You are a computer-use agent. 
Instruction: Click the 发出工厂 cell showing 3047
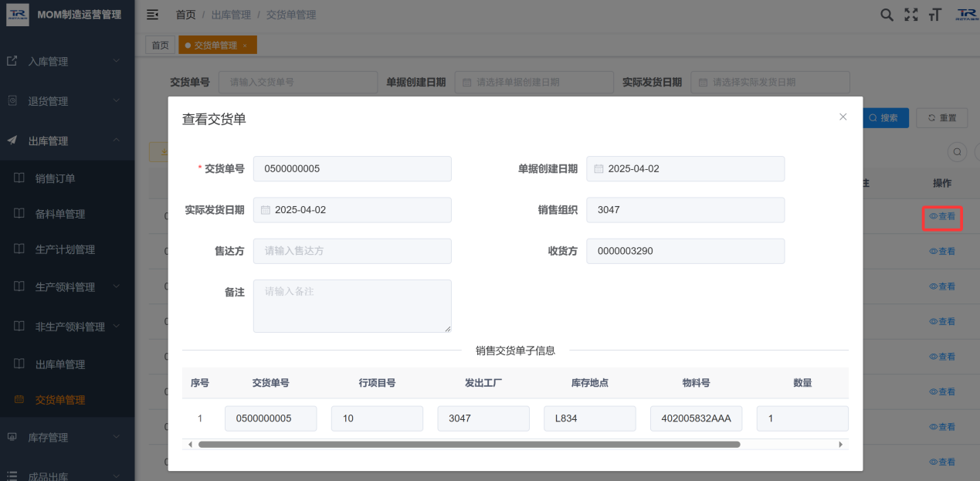pos(483,418)
